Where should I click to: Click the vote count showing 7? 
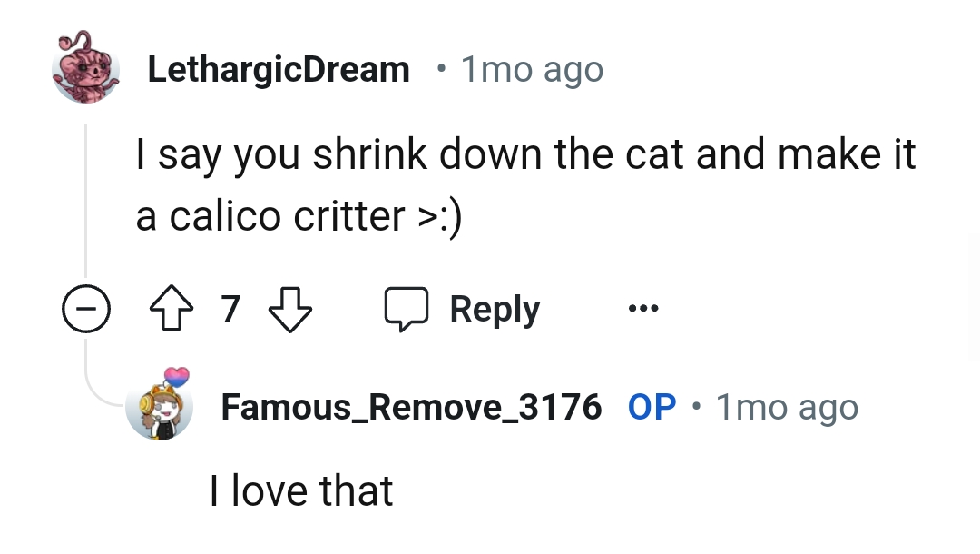tap(230, 309)
